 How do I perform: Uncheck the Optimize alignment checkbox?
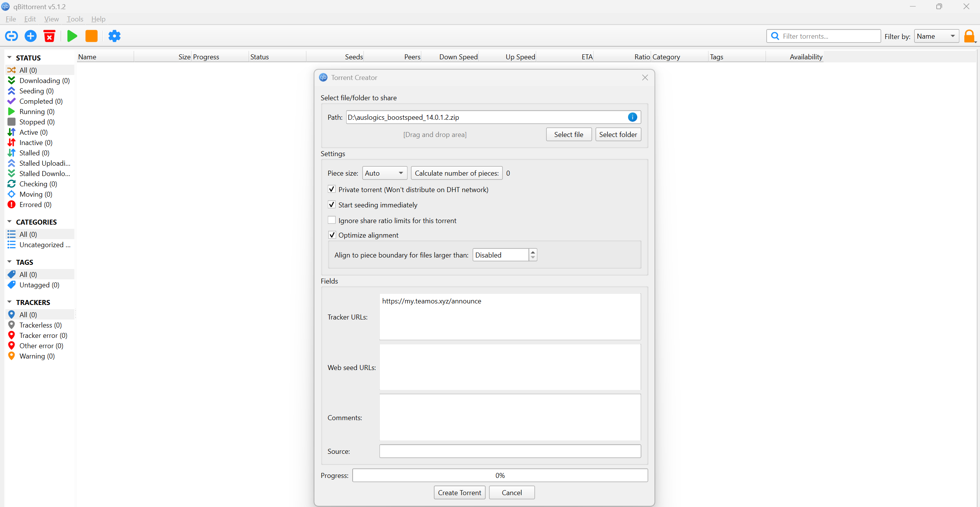pos(332,235)
